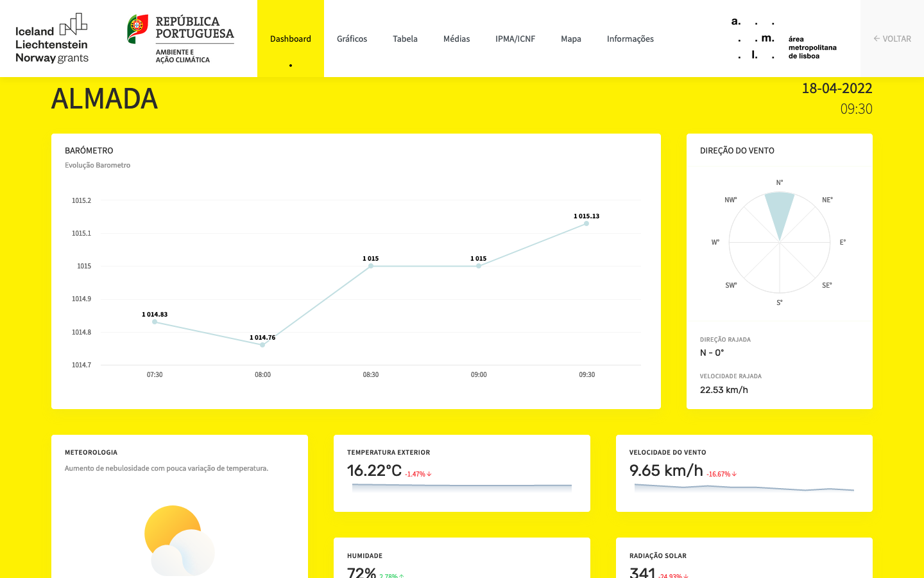Click the DIREÇÃO DO VENTO heading
The height and width of the screenshot is (578, 924).
(x=737, y=150)
